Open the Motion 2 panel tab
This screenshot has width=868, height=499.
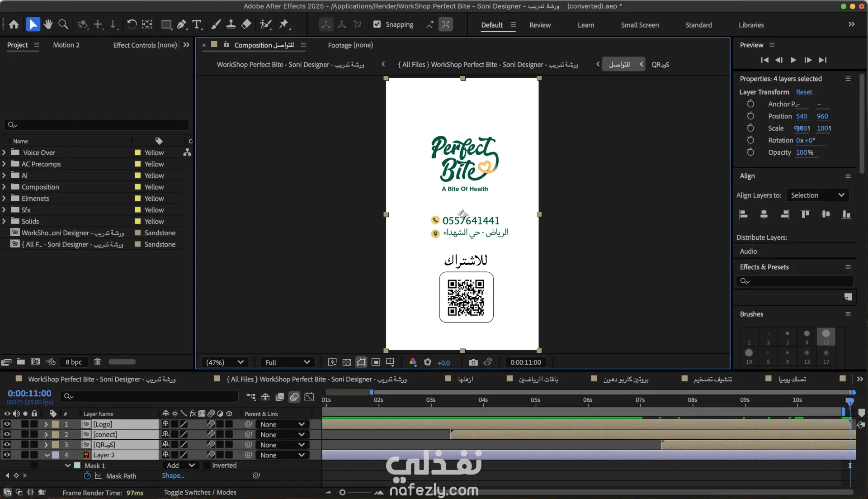66,45
